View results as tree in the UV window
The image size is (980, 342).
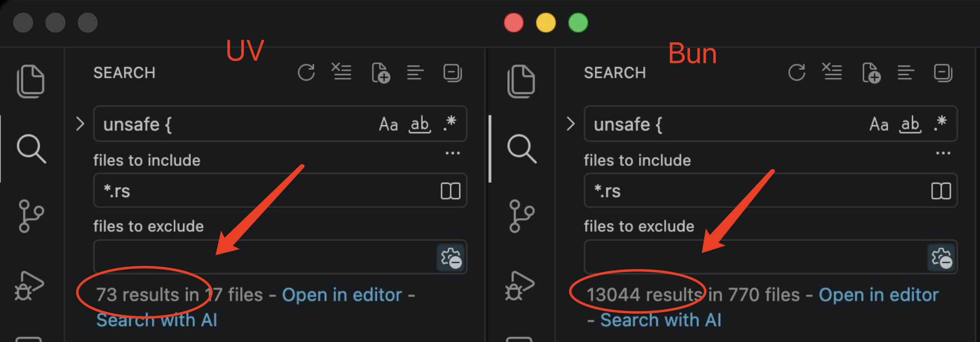coord(415,73)
